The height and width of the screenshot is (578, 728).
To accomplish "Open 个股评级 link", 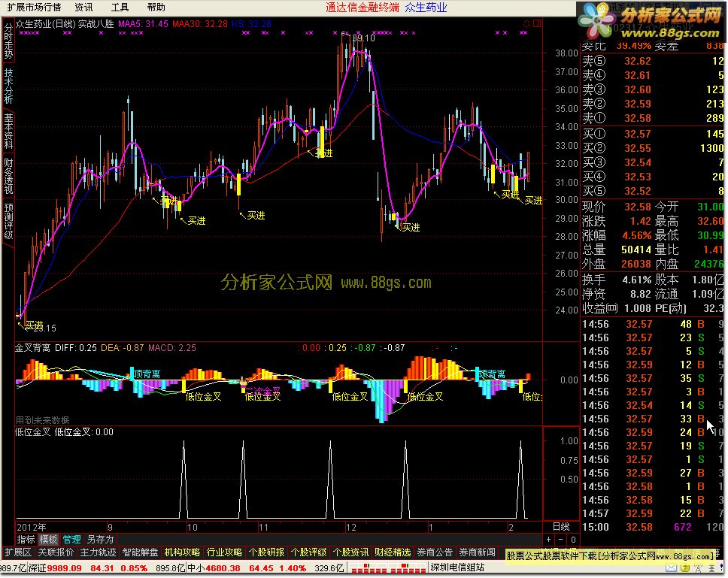I will [x=309, y=552].
